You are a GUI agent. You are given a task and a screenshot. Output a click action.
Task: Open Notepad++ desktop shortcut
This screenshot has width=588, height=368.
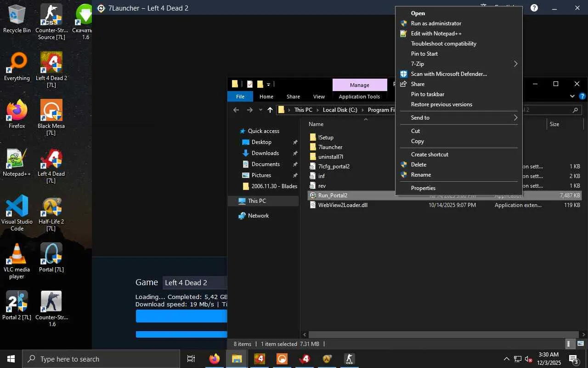(17, 162)
